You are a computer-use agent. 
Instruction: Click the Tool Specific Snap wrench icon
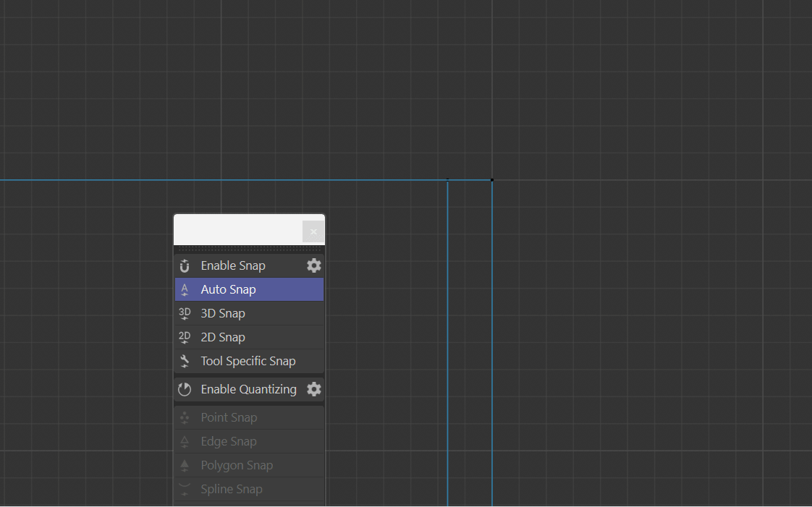pos(185,362)
